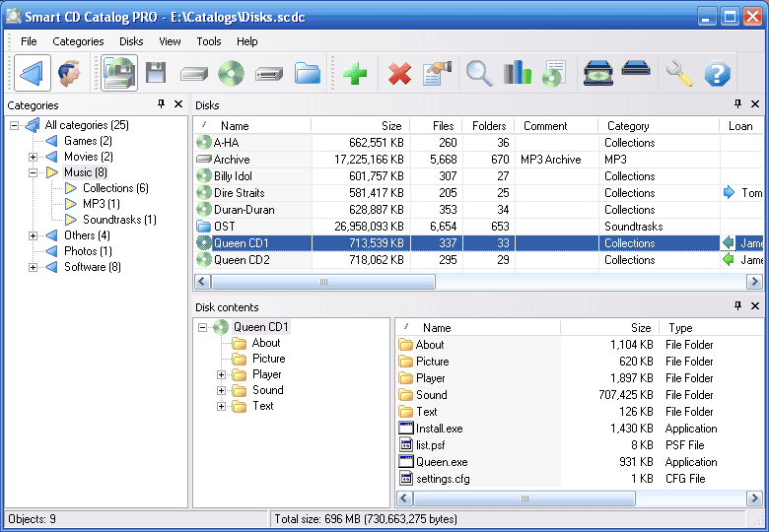The height and width of the screenshot is (532, 769).
Task: Expand the Movies category node
Action: 33,157
